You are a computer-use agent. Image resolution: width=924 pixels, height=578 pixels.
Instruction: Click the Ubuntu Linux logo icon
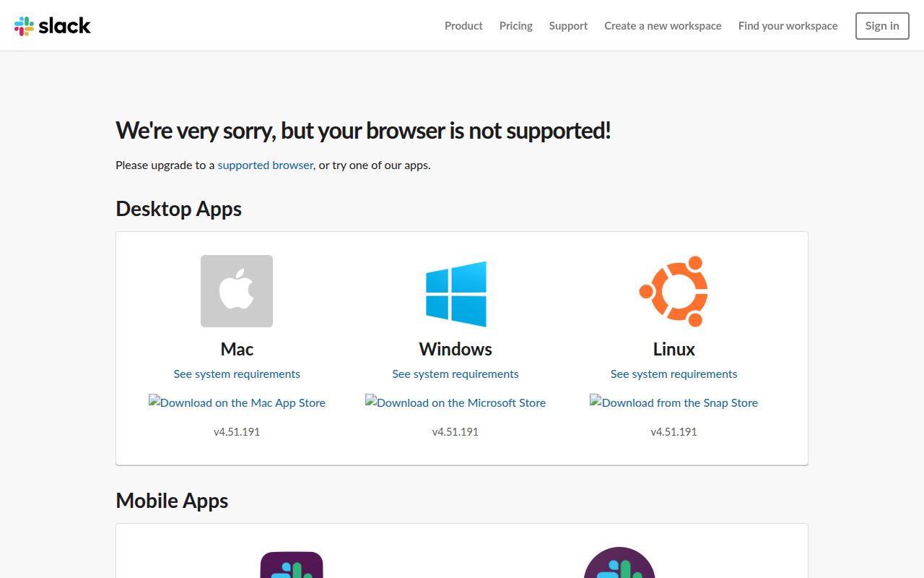point(674,291)
